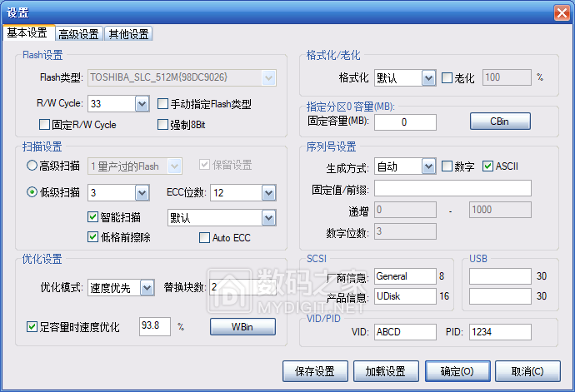This screenshot has width=575, height=392.
Task: Open the 格式化 dropdown list
Action: coord(428,78)
